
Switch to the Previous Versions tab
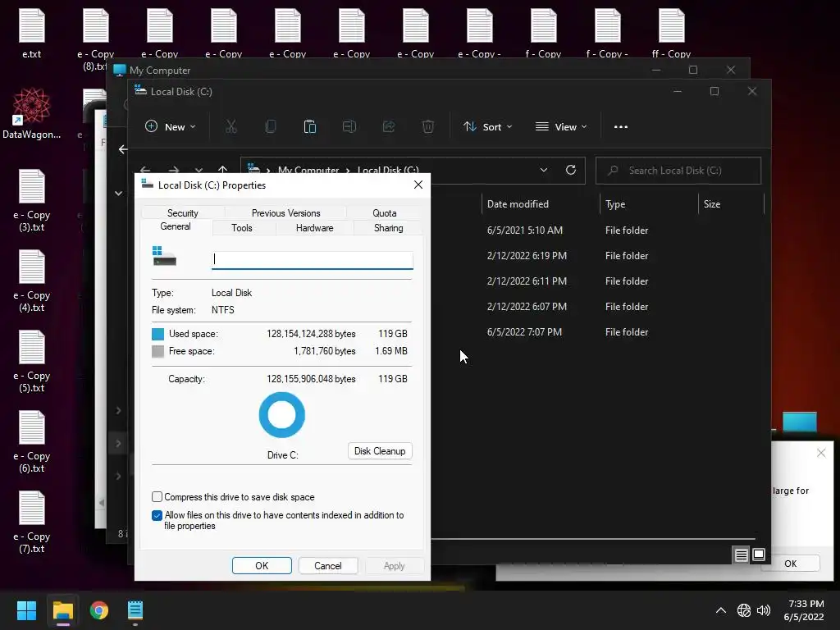285,213
